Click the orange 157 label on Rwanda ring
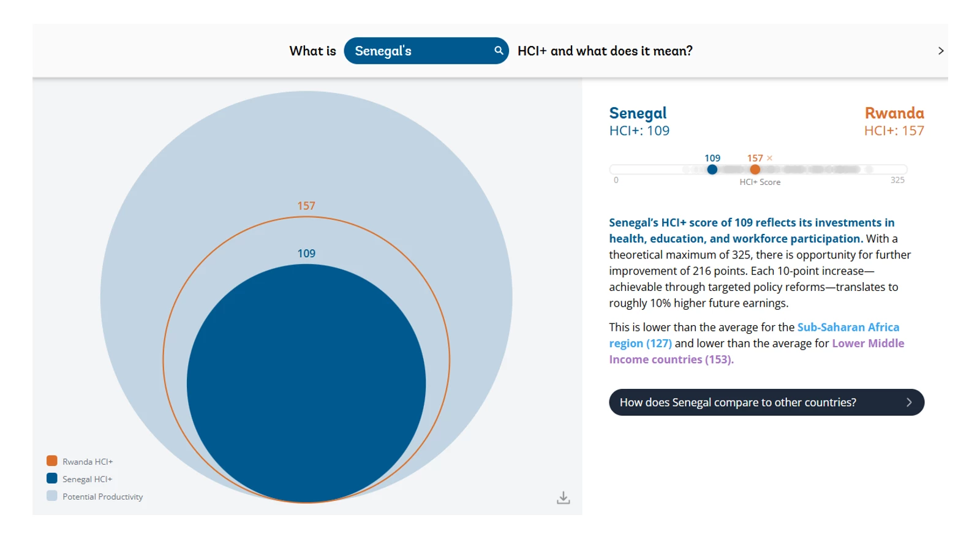980x545 pixels. (306, 206)
